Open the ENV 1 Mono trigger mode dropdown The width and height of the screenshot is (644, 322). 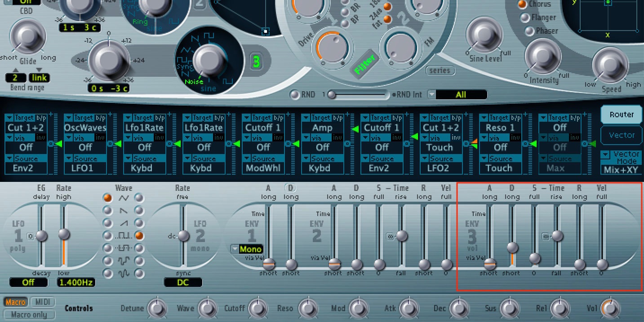click(x=247, y=249)
